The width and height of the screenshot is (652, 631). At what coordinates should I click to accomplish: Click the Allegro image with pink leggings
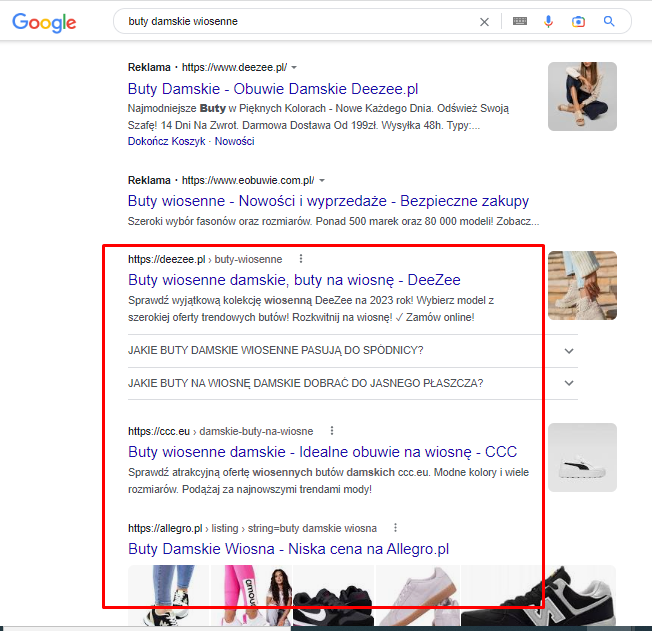tap(251, 595)
